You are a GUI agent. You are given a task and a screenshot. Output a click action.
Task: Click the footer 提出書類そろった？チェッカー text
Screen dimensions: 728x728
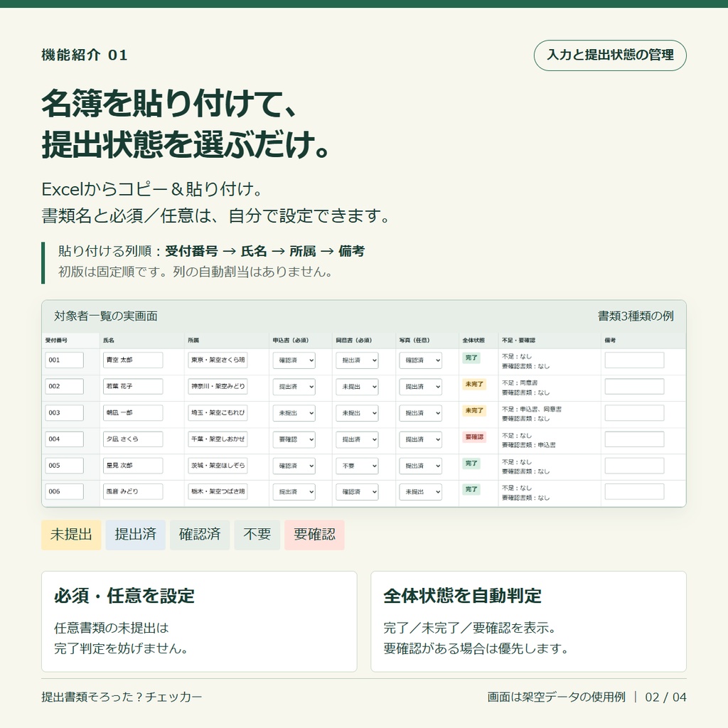click(122, 697)
